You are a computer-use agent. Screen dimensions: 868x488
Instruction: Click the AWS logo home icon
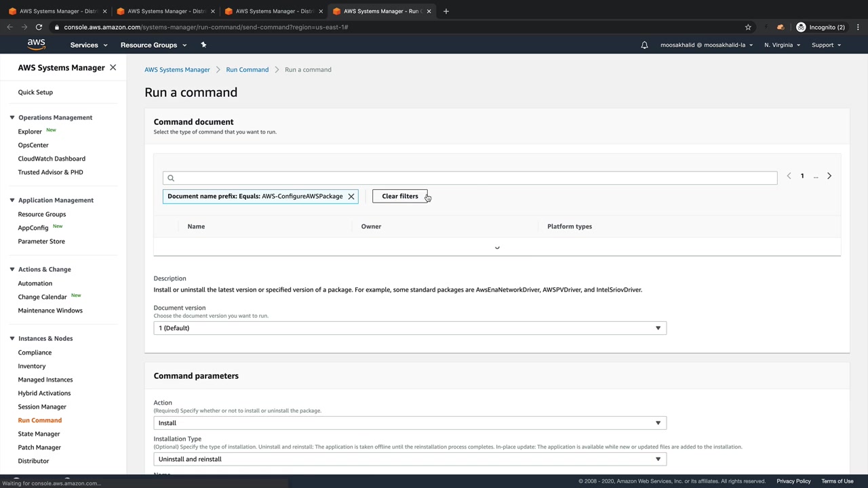tap(36, 45)
